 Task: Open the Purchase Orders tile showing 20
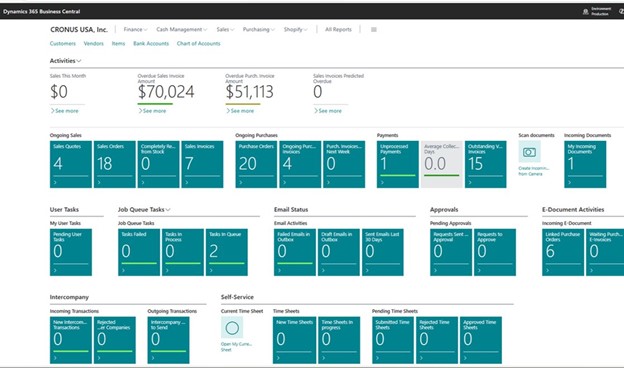point(256,164)
